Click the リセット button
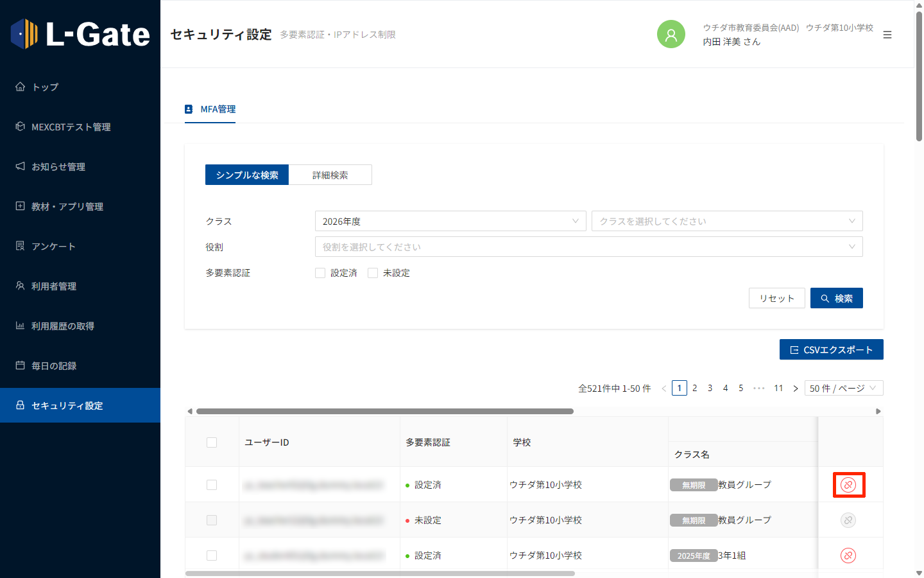This screenshot has width=924, height=578. tap(777, 298)
